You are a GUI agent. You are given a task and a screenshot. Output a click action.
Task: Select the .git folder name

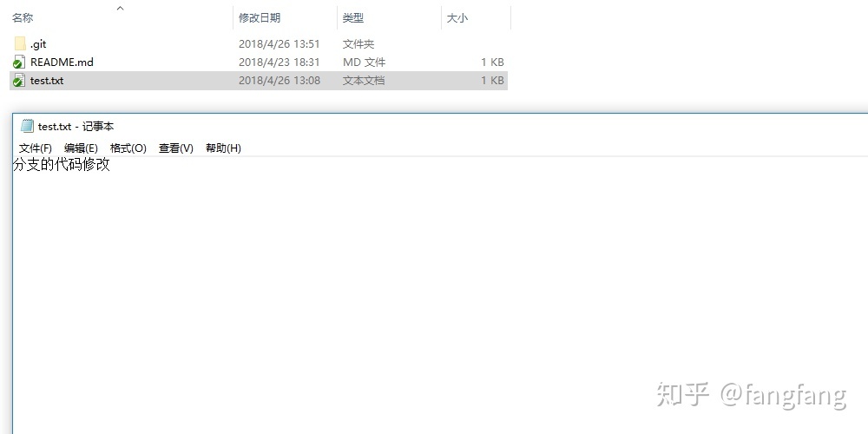point(38,43)
